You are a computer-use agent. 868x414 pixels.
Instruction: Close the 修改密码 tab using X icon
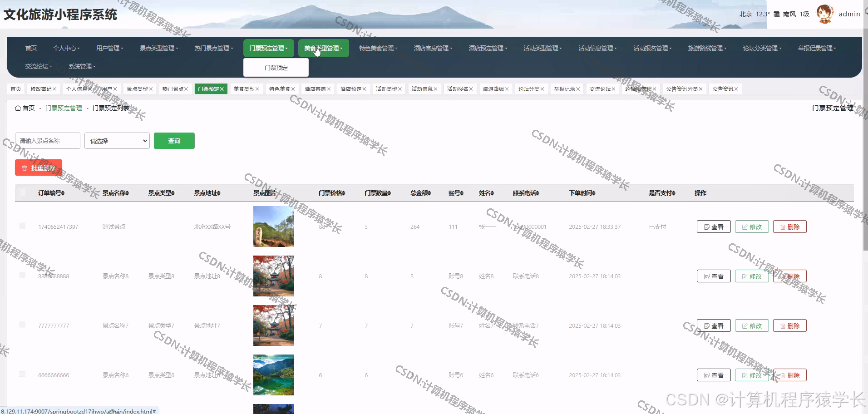click(x=54, y=89)
